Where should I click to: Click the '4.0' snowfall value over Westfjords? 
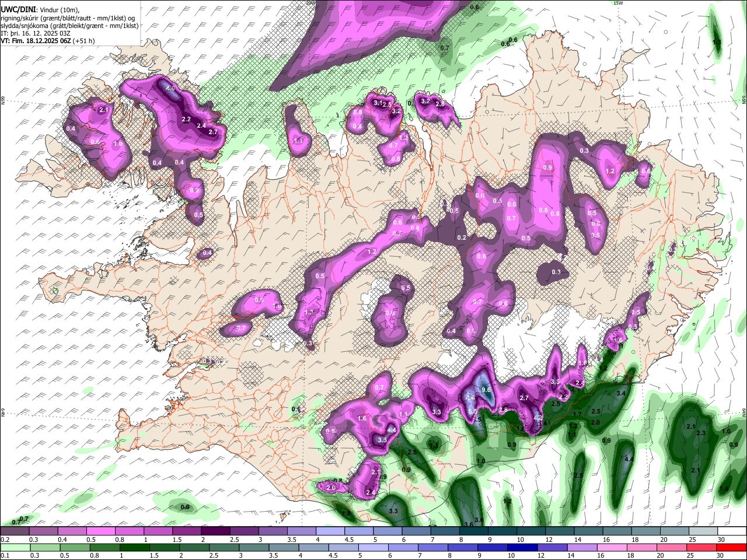click(170, 88)
